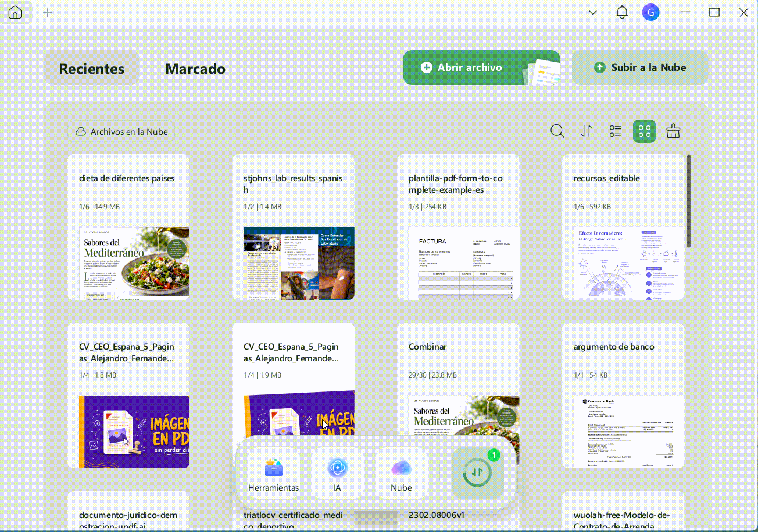Switch to the Recientes tab
This screenshot has width=758, height=532.
[92, 68]
